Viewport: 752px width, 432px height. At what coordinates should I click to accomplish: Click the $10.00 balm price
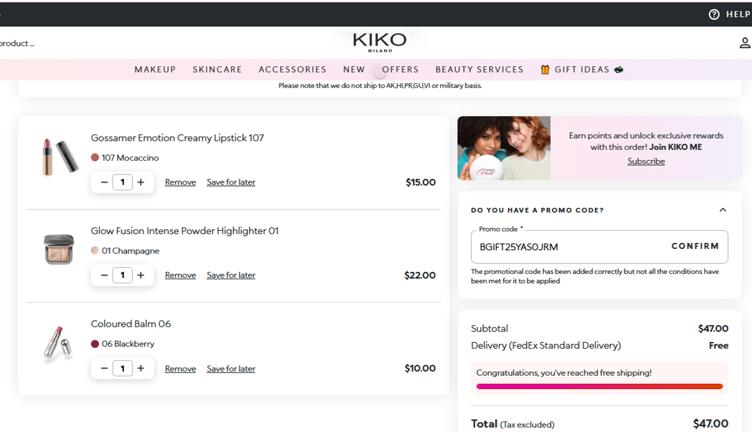tap(420, 368)
